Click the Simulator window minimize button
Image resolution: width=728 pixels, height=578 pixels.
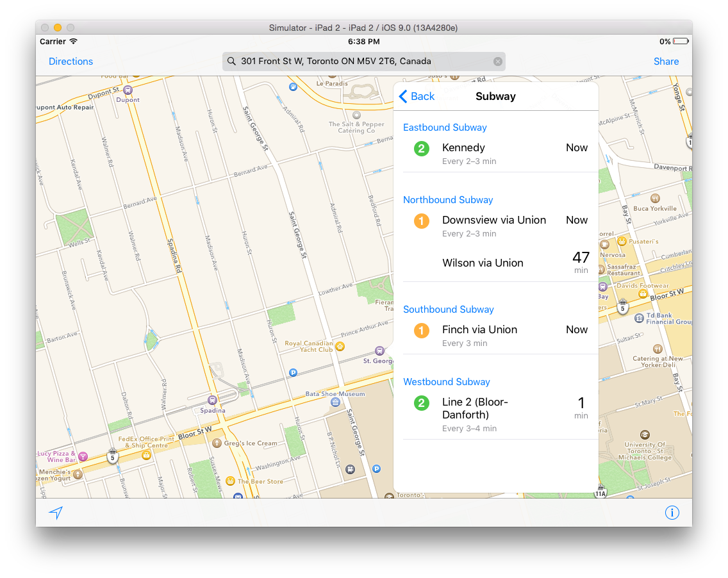point(58,28)
